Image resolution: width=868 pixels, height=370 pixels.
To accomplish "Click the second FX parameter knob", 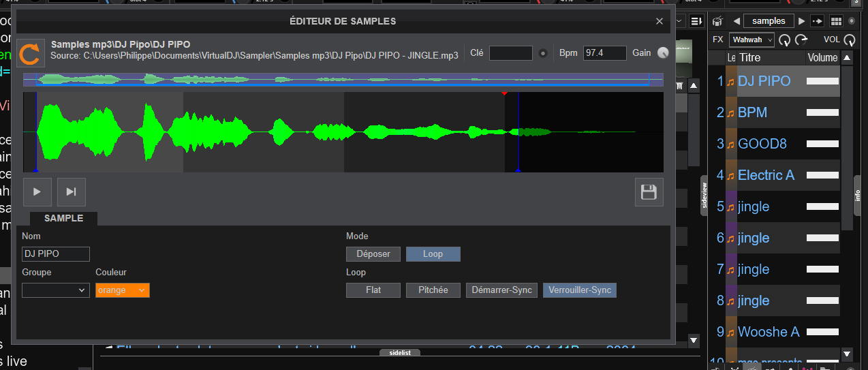I will [x=801, y=40].
